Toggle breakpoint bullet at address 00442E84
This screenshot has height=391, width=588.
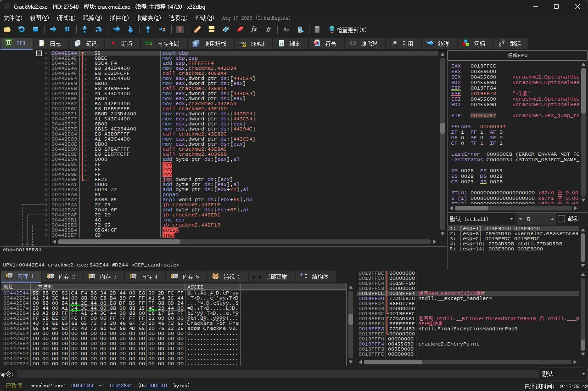click(x=47, y=134)
